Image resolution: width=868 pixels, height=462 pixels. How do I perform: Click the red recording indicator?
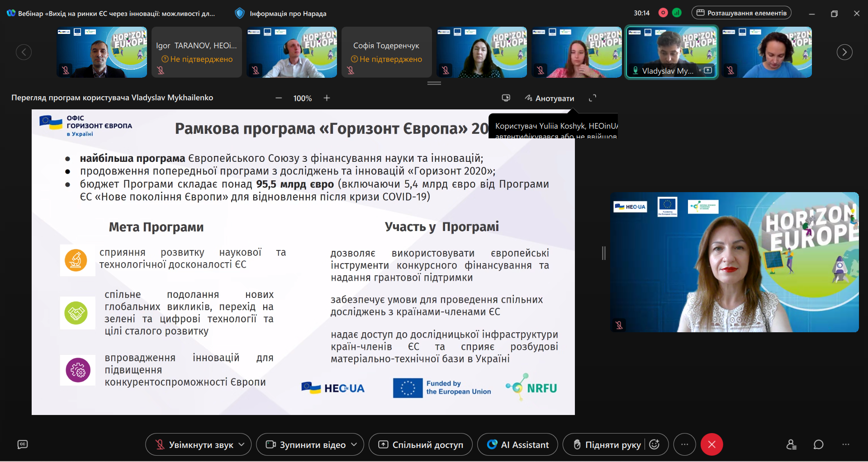[x=663, y=13]
